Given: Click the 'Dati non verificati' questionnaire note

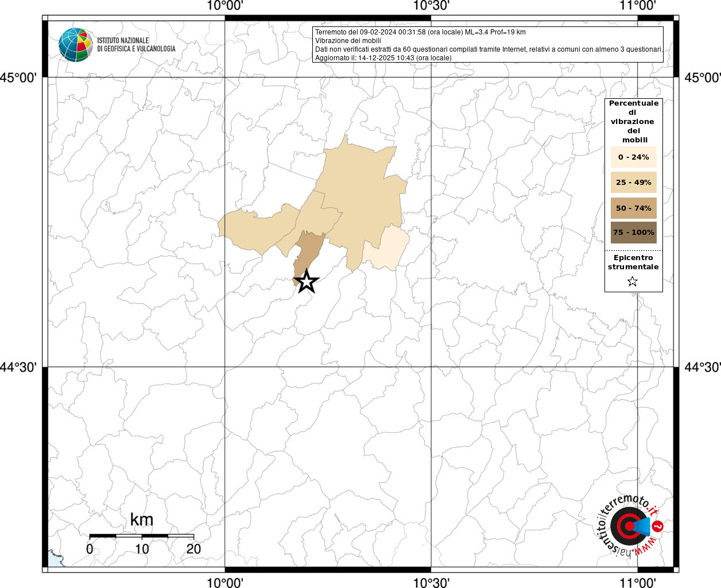Looking at the screenshot, I should point(489,49).
